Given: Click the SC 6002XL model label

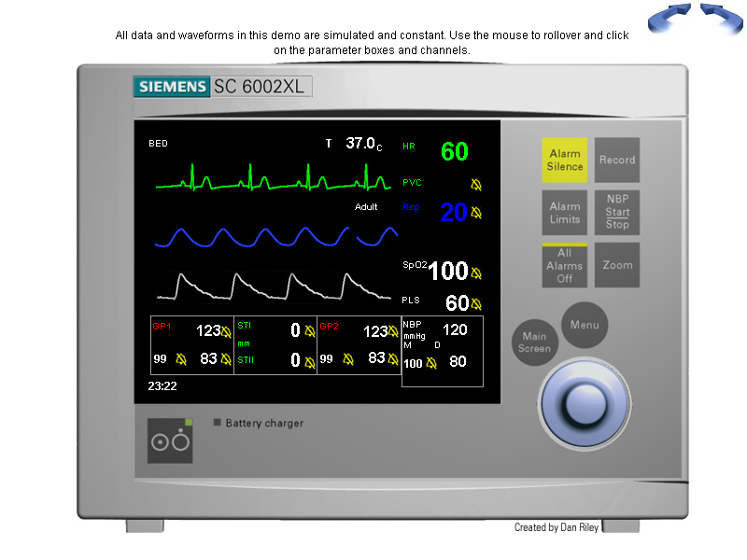Looking at the screenshot, I should pos(260,87).
